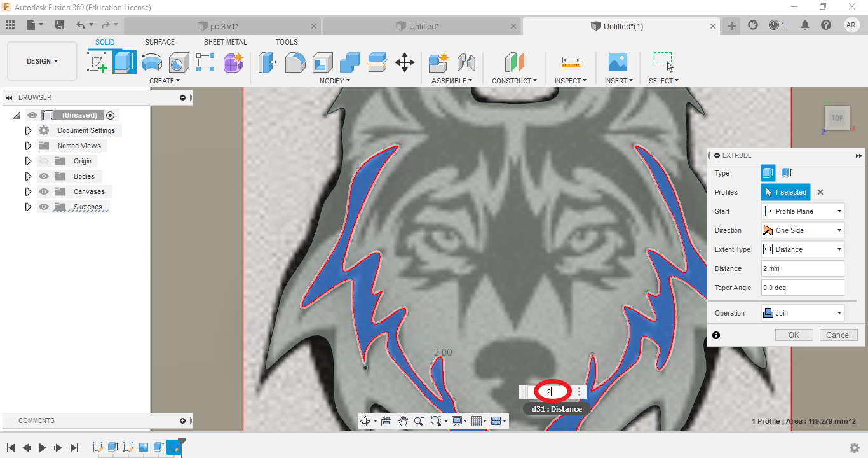Open Display Settings monitor icon
Screen dimensions: 868x458
click(x=456, y=421)
